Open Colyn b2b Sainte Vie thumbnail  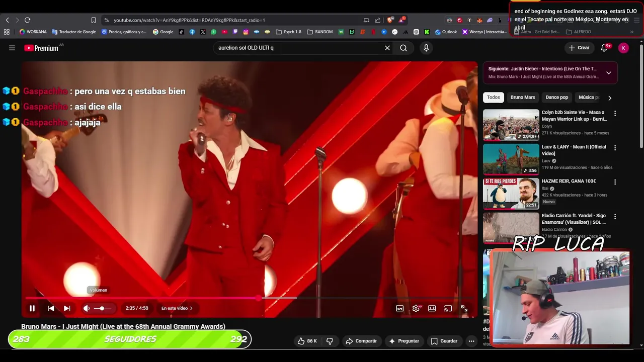(511, 125)
